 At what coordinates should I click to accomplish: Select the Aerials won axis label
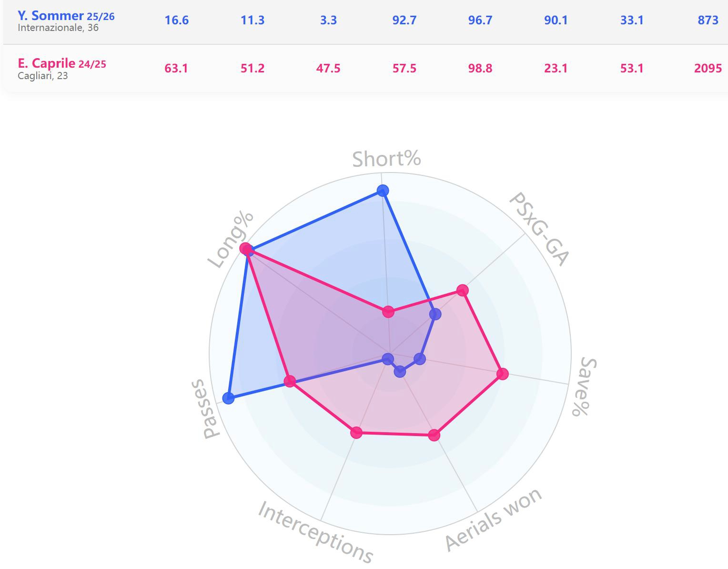pyautogui.click(x=494, y=518)
